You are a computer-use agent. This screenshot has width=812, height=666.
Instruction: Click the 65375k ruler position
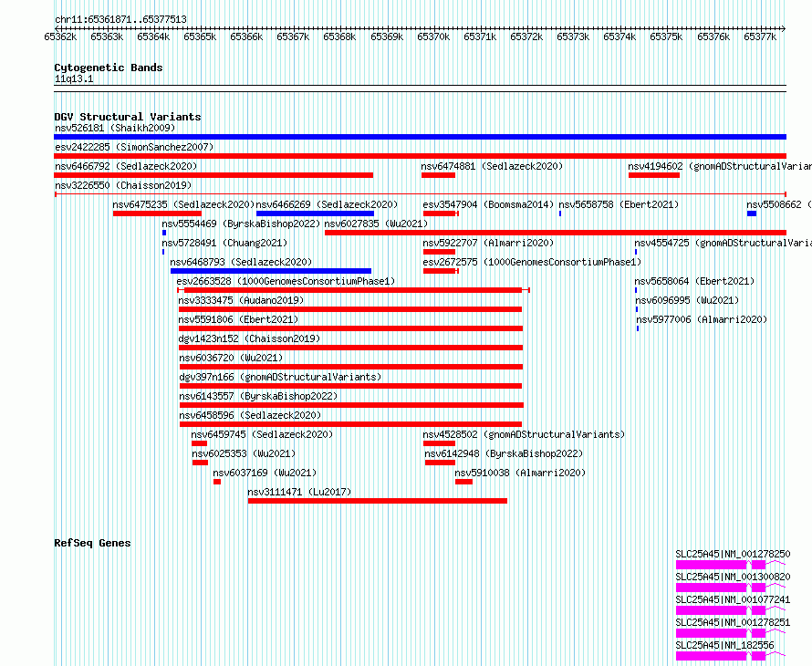[666, 36]
